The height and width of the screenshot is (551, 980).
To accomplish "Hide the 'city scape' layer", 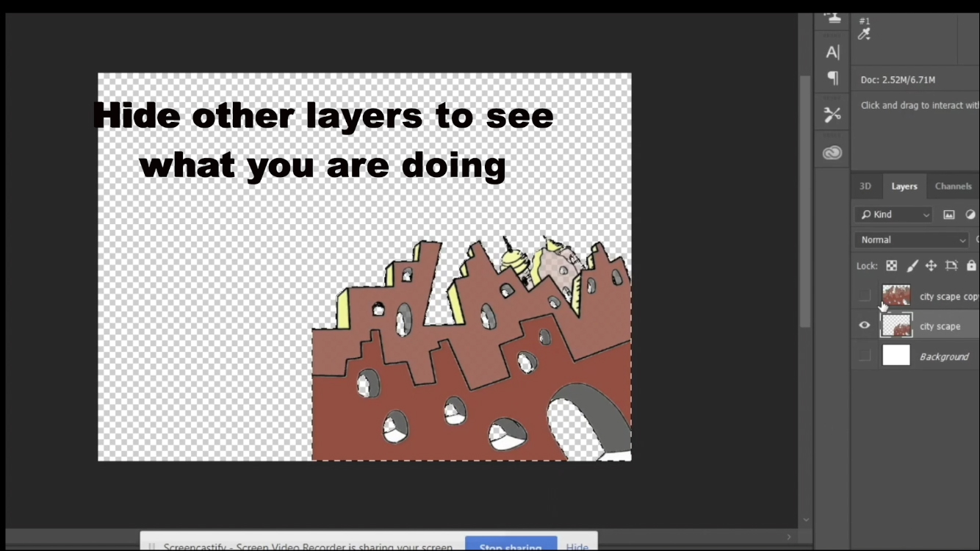I will point(865,325).
